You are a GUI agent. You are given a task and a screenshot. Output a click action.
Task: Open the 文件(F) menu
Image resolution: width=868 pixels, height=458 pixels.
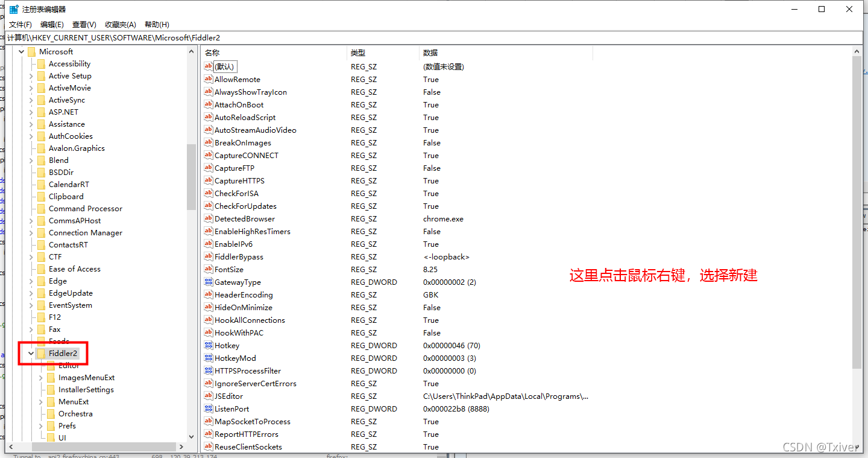20,25
